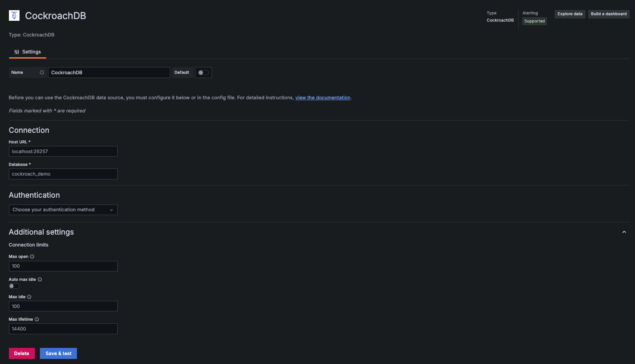Viewport: 635px width, 364px height.
Task: Click inside the Host URL field
Action: 63,151
